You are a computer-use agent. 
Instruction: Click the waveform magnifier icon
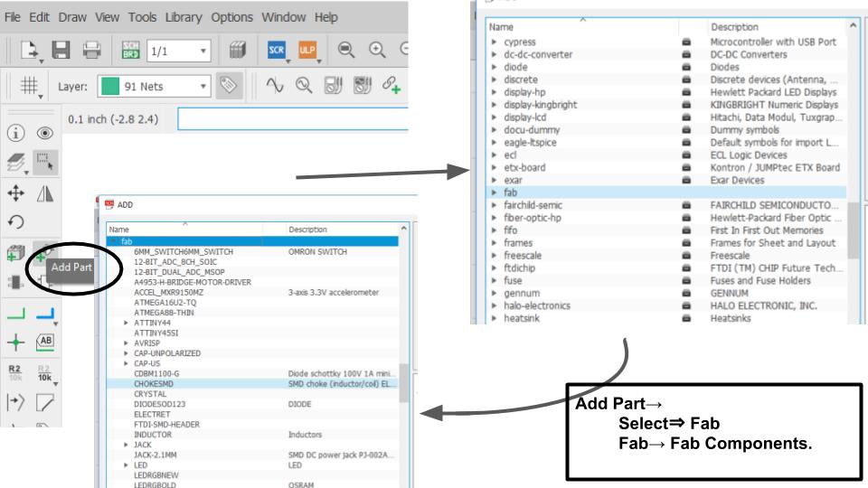304,85
